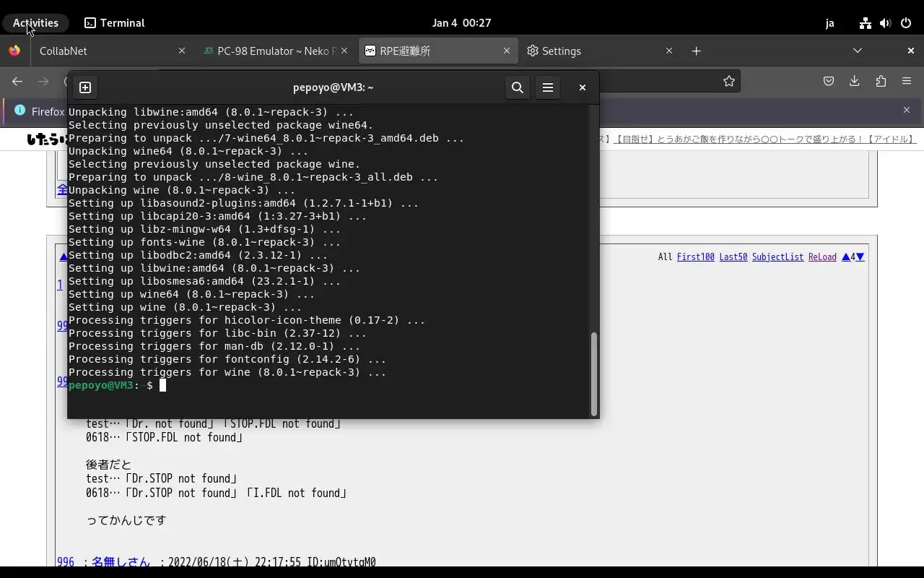Open the 【目指せ】とうあ ad link
Viewport: 924px width, 578px height.
pyautogui.click(x=764, y=139)
